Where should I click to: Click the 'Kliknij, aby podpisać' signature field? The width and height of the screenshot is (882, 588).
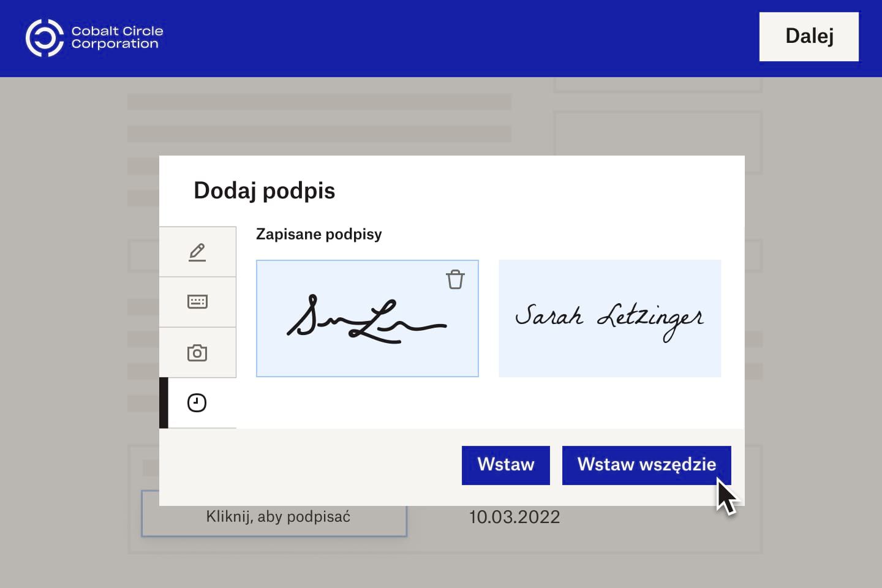point(274,514)
